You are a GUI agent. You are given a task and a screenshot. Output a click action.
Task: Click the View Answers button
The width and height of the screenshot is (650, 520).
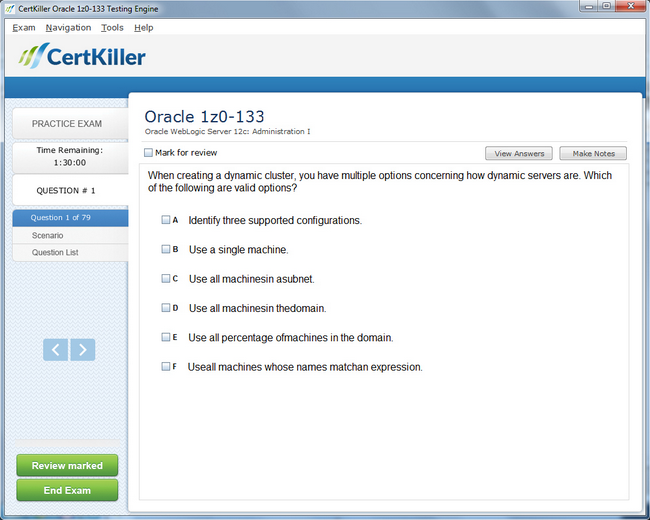click(x=519, y=153)
